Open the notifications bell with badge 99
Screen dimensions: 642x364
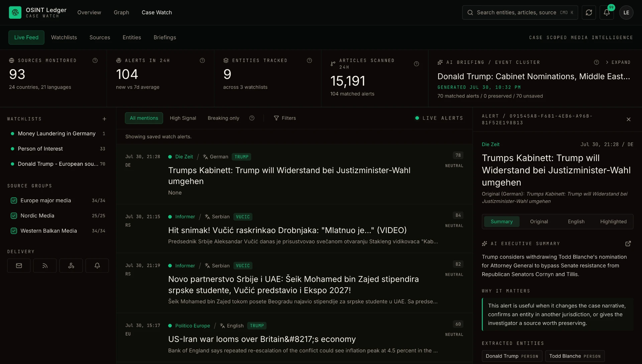pos(607,12)
